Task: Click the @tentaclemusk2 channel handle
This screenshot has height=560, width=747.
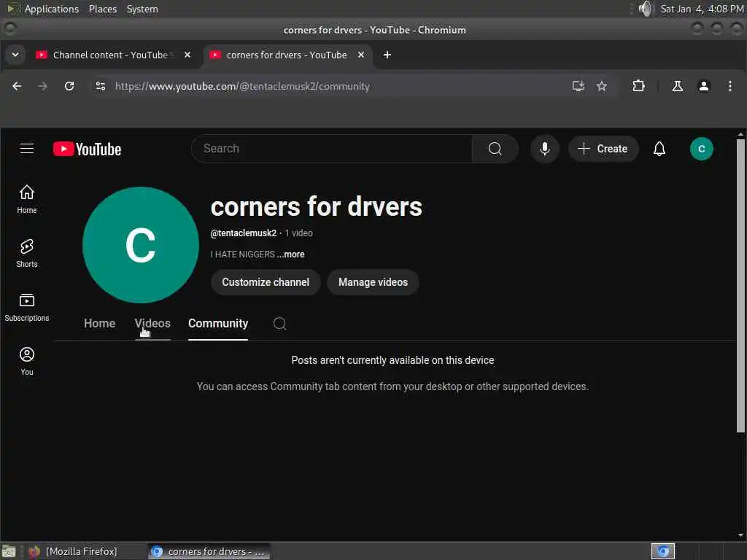Action: coord(244,233)
